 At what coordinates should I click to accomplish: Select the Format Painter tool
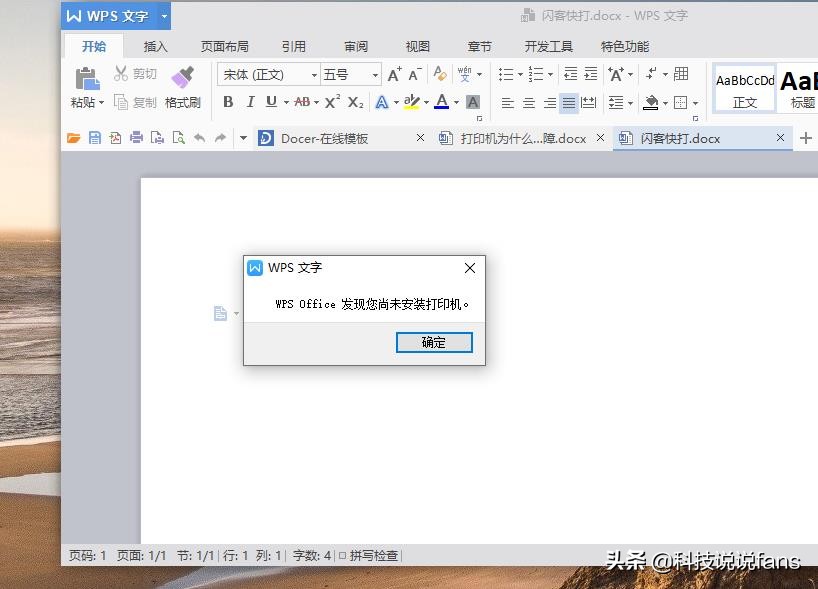pos(184,88)
